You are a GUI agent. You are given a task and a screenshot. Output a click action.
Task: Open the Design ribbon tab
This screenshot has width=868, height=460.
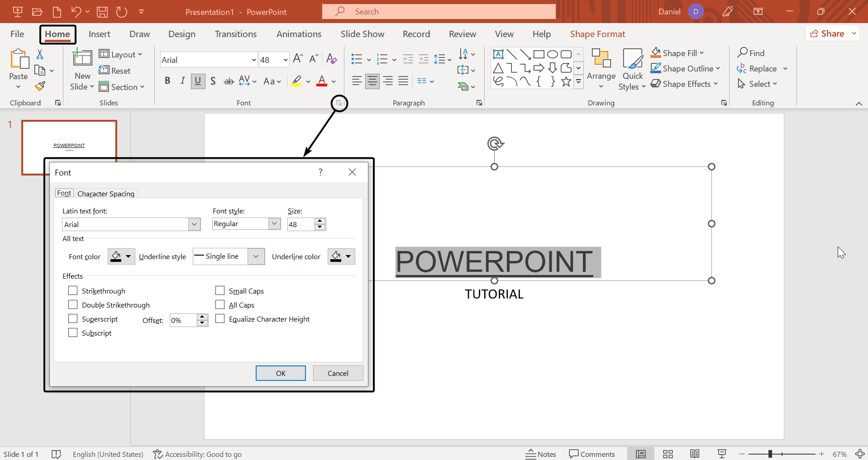pos(181,34)
